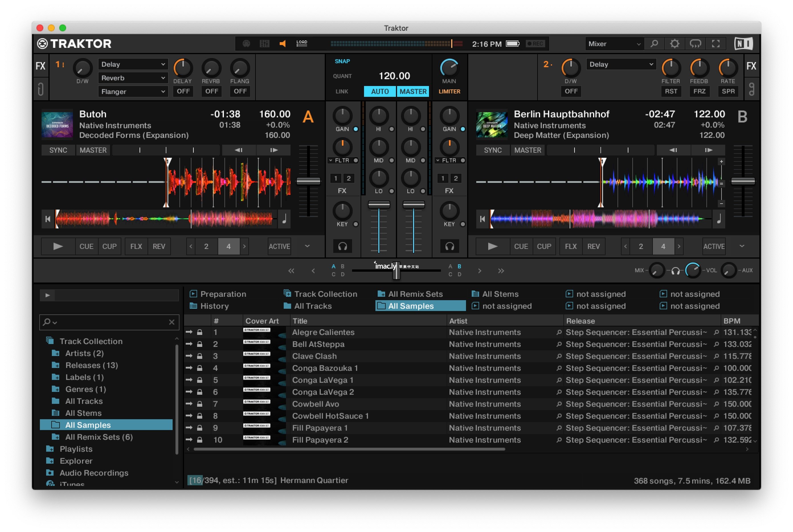Expand Deck A advanced panel chevron

[307, 246]
